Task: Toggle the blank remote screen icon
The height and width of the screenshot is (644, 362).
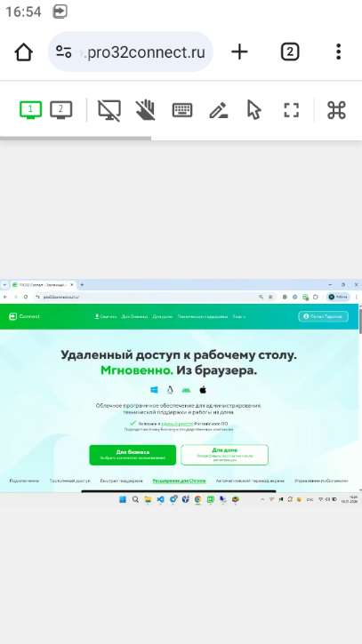Action: (109, 110)
